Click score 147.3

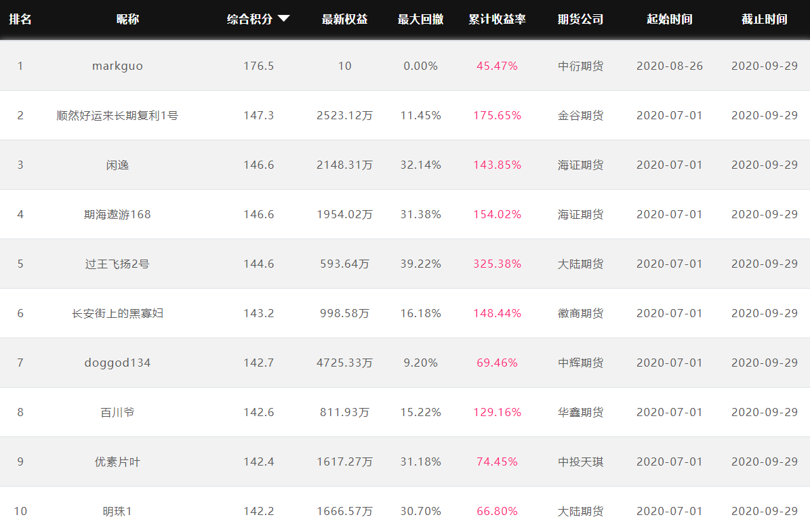click(x=259, y=115)
